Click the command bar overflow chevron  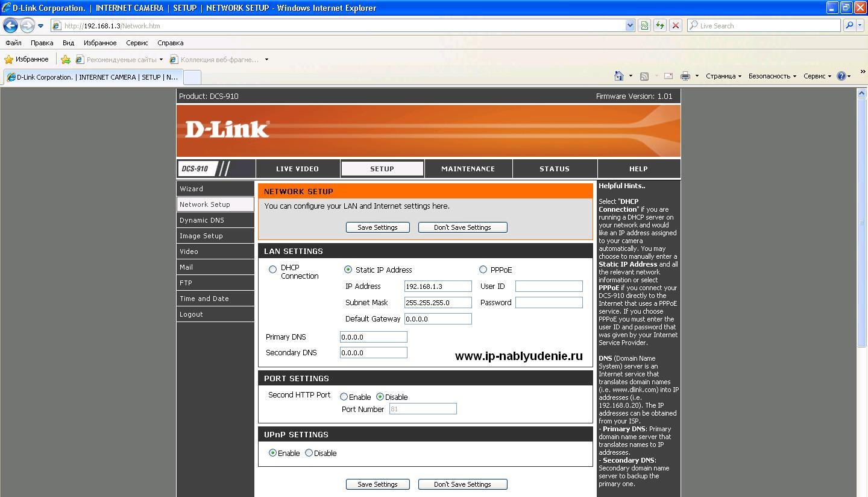[863, 72]
